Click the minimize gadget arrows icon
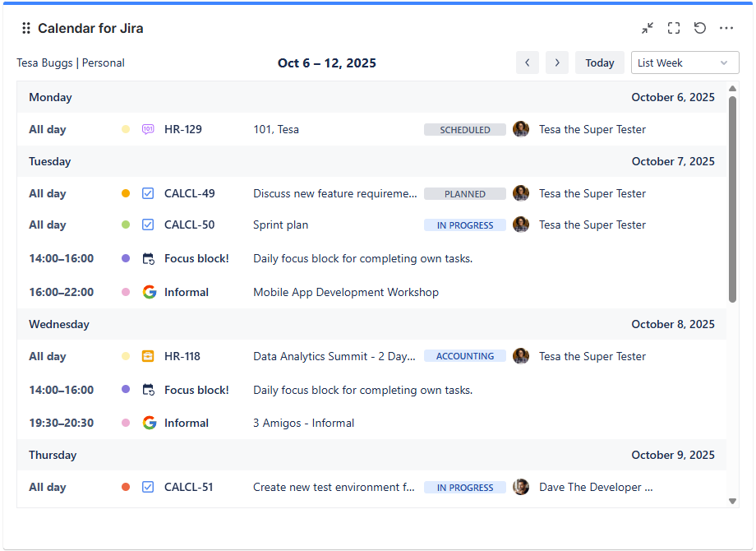Viewport: 756px width, 551px height. (648, 28)
